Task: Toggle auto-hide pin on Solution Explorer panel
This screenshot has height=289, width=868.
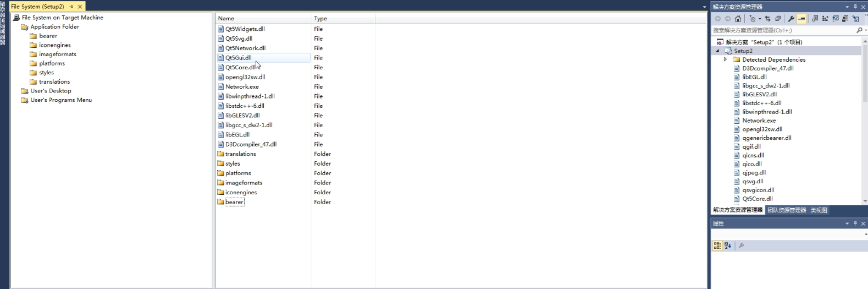Action: pyautogui.click(x=855, y=7)
